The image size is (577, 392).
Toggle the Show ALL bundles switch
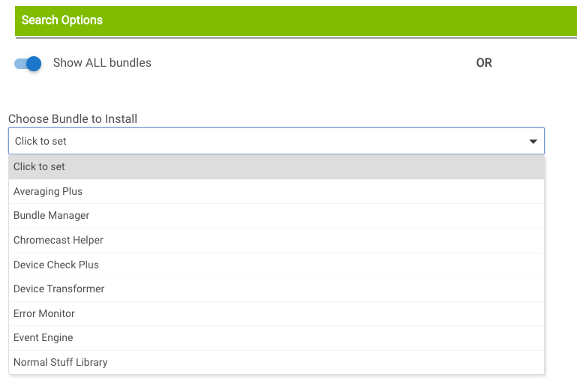point(28,64)
